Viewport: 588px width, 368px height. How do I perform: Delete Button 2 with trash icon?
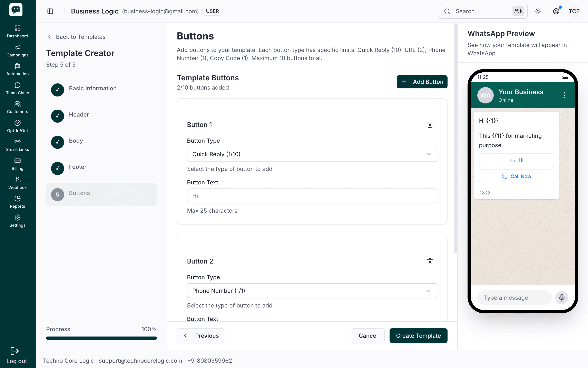click(430, 261)
